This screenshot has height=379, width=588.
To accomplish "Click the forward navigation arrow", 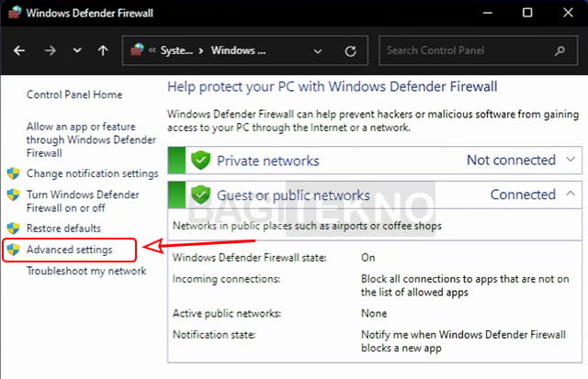I will point(50,50).
